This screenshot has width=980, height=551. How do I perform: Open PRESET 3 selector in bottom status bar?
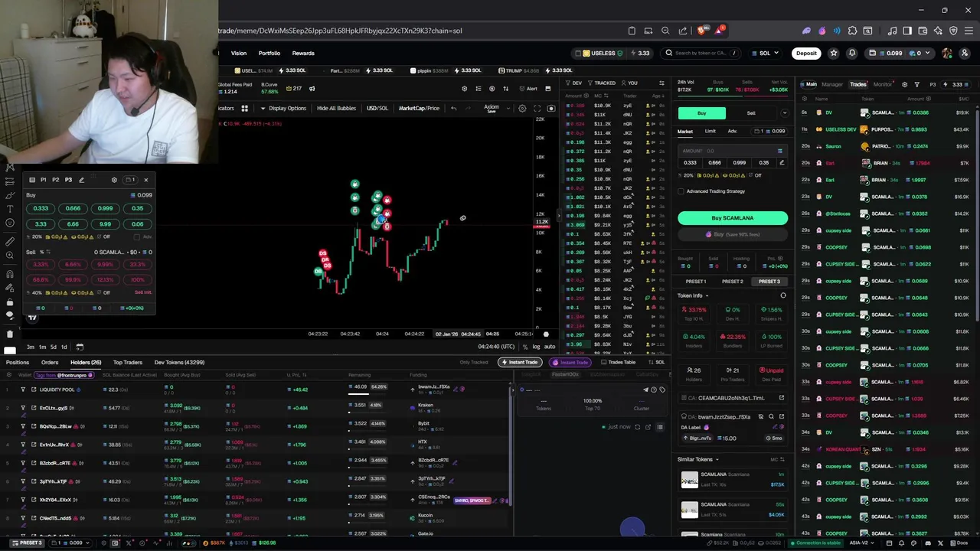(x=28, y=543)
